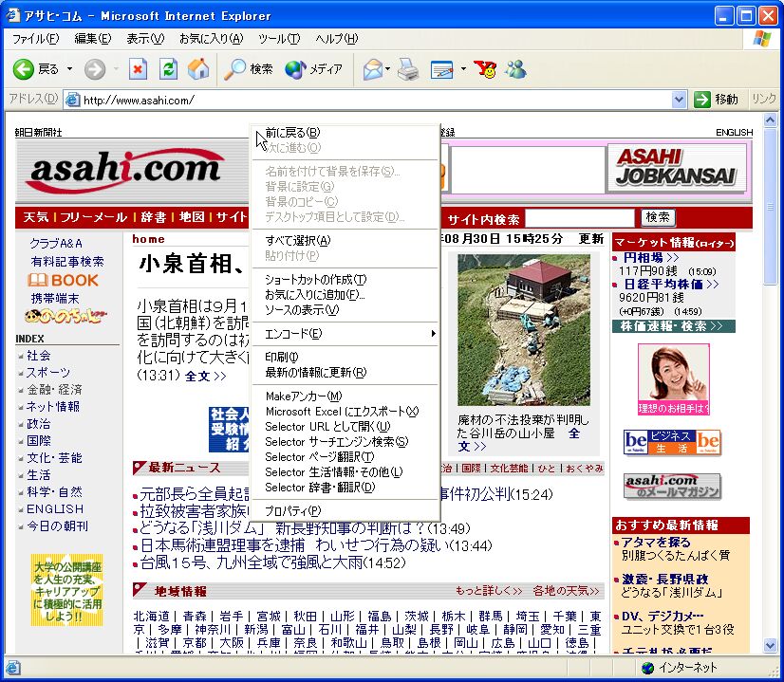Viewport: 784px width, 682px height.
Task: Open the お気に入り menu
Action: click(x=211, y=39)
